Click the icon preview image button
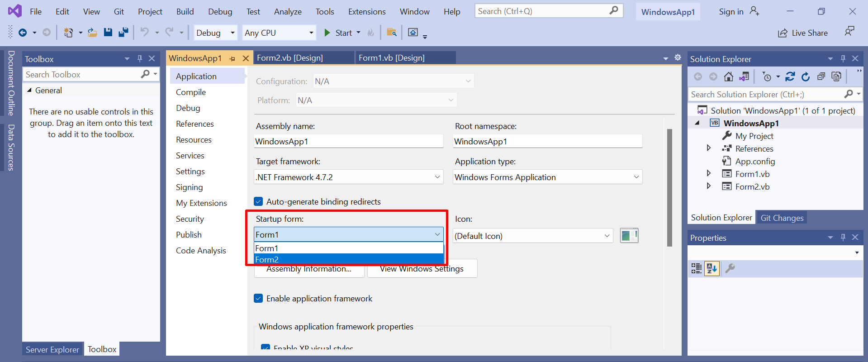 click(629, 235)
